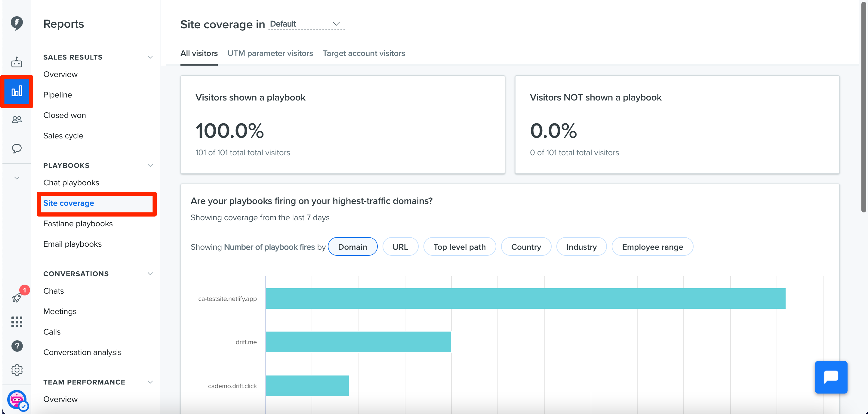
Task: Open the Help question mark icon
Action: point(17,346)
